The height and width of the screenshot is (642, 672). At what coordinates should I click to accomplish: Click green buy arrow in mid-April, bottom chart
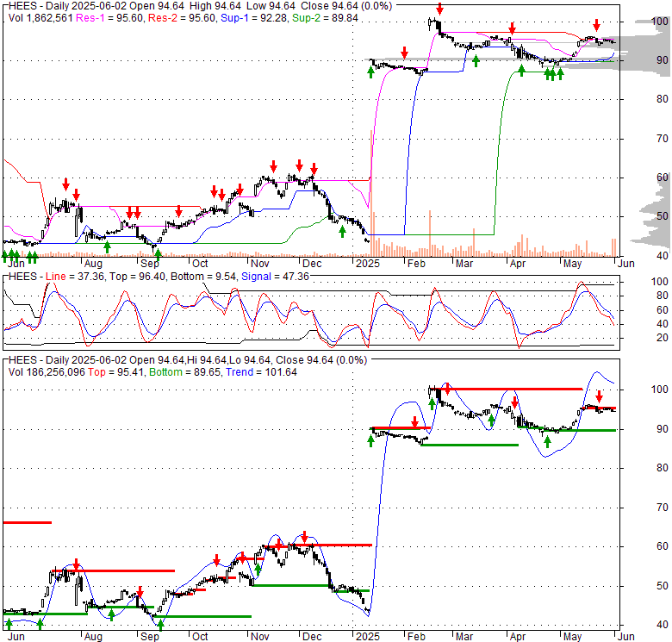pos(547,442)
